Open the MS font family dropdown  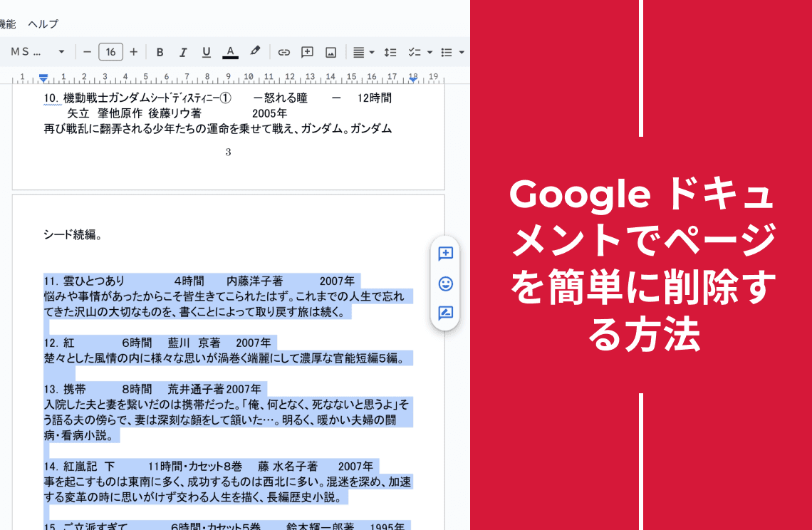click(x=38, y=52)
